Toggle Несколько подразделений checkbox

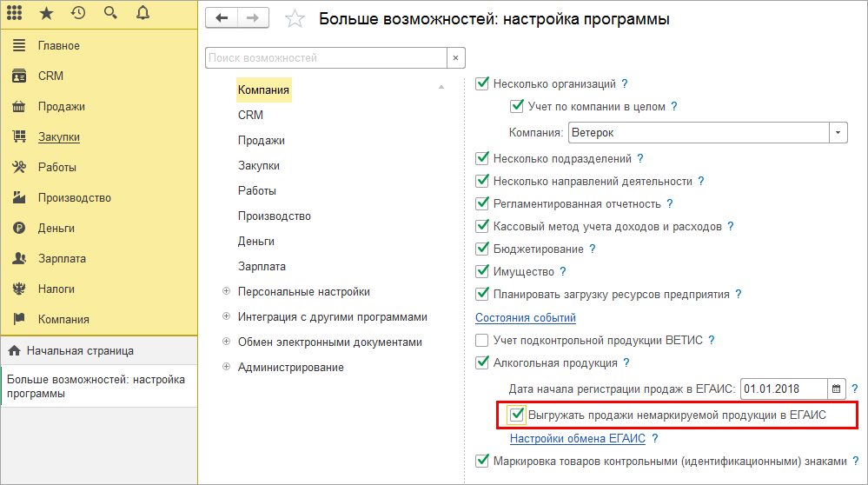coord(482,158)
